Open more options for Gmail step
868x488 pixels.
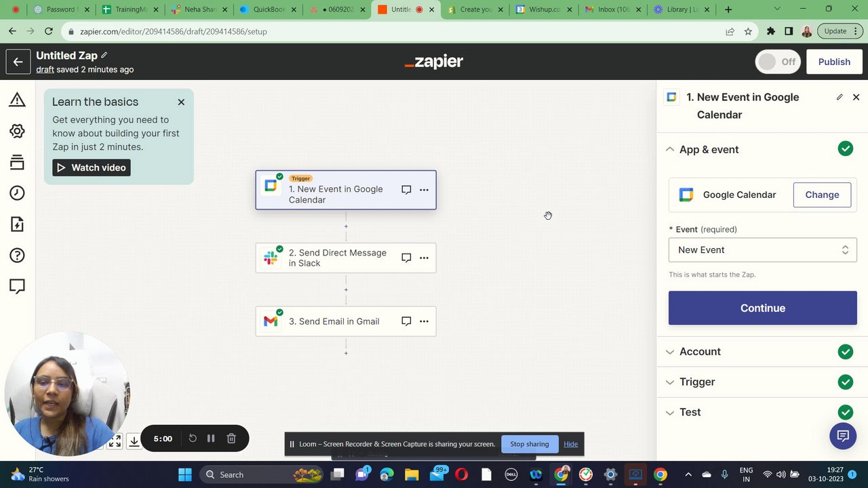click(424, 321)
